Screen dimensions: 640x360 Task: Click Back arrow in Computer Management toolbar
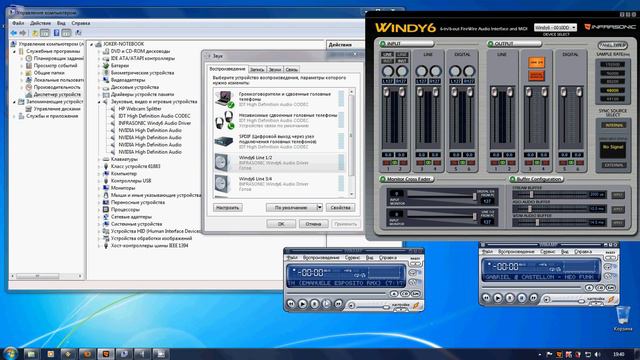point(14,33)
